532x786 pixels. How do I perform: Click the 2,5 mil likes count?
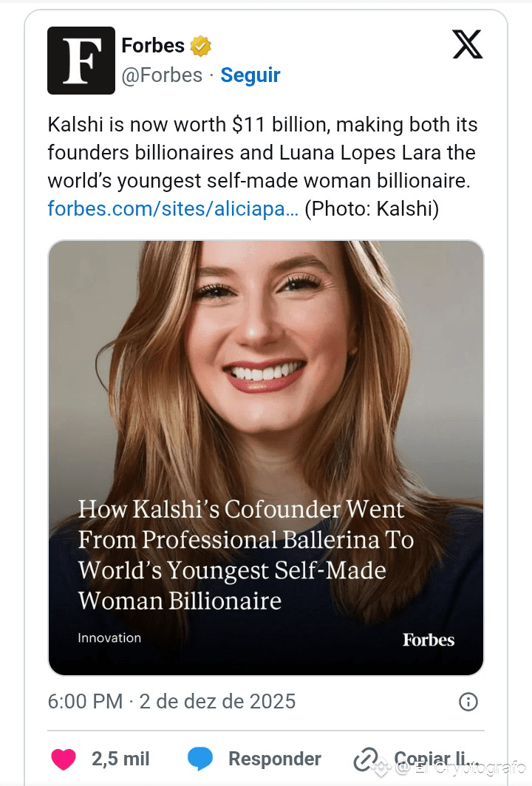(120, 759)
